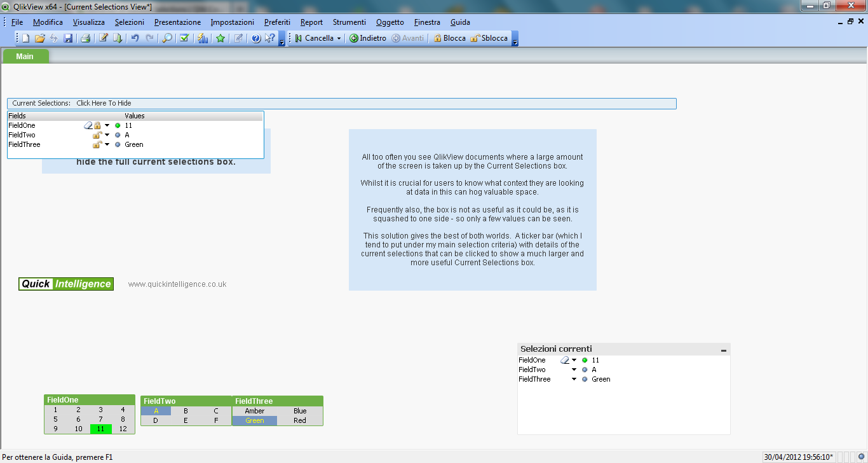Image resolution: width=868 pixels, height=463 pixels.
Task: Open FieldTwo dropdown in Selezioni correnti
Action: (x=574, y=370)
